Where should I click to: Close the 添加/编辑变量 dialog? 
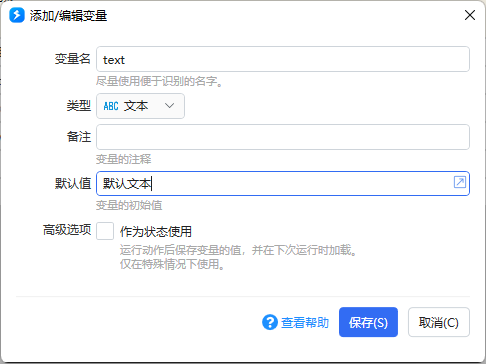click(x=470, y=15)
